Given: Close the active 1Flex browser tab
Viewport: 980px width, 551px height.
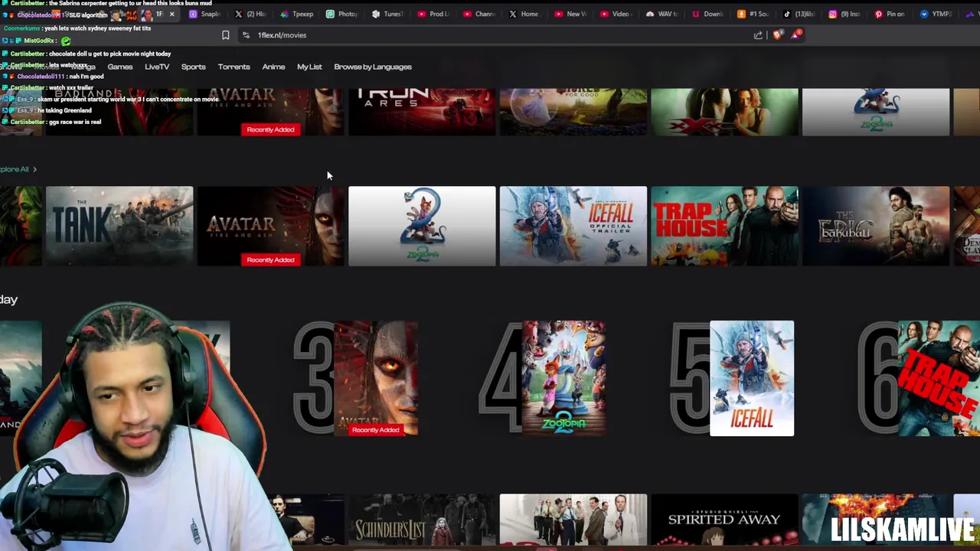Looking at the screenshot, I should point(171,14).
